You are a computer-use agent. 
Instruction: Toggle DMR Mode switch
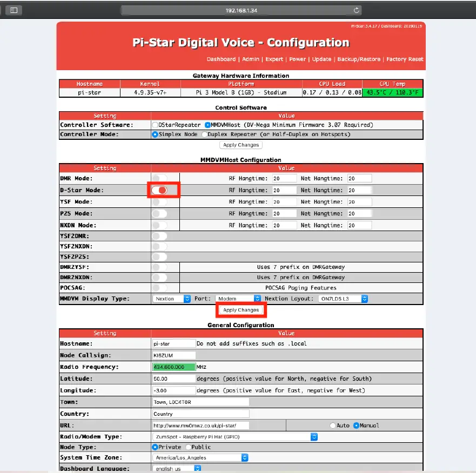pyautogui.click(x=159, y=178)
